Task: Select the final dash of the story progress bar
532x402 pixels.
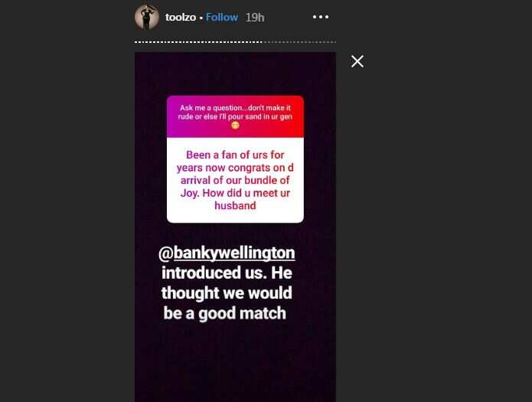Action: click(x=335, y=42)
